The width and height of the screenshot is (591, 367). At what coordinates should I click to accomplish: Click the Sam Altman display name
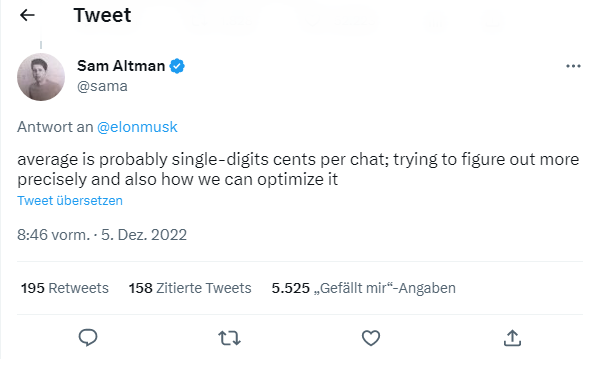(121, 66)
